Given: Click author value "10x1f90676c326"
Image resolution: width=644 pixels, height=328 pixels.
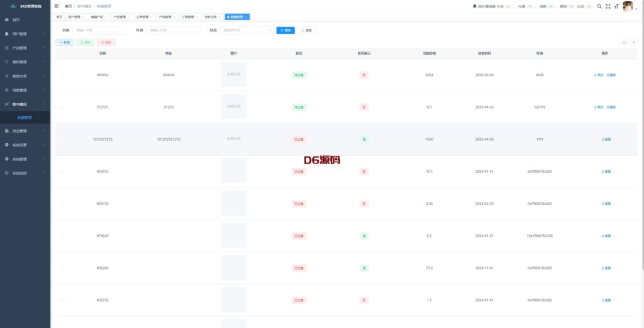Looking at the screenshot, I should point(539,236).
